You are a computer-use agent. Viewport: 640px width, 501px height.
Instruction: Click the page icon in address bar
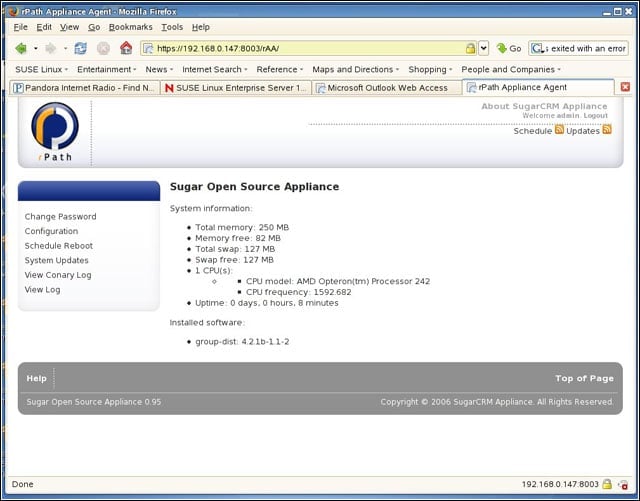pos(148,49)
